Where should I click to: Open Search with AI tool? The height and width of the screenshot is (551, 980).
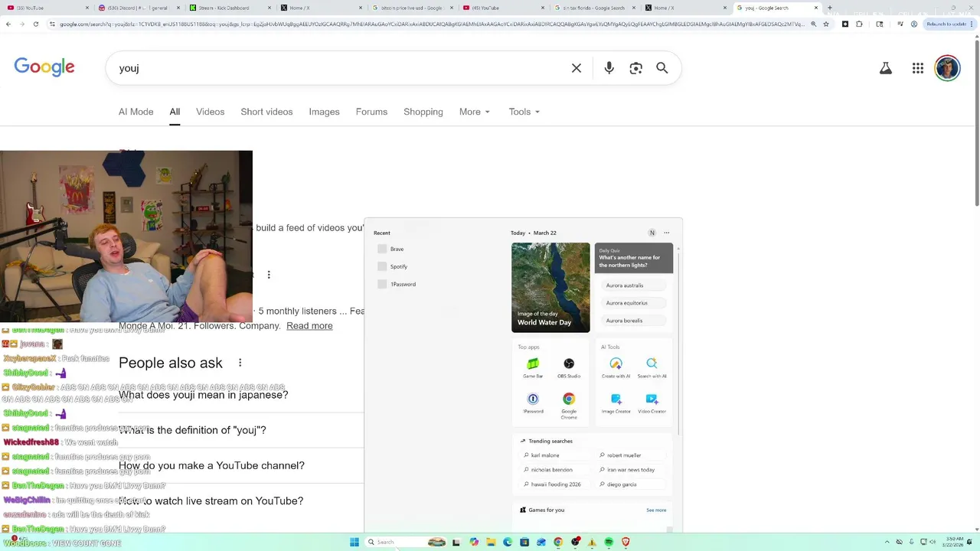652,367
